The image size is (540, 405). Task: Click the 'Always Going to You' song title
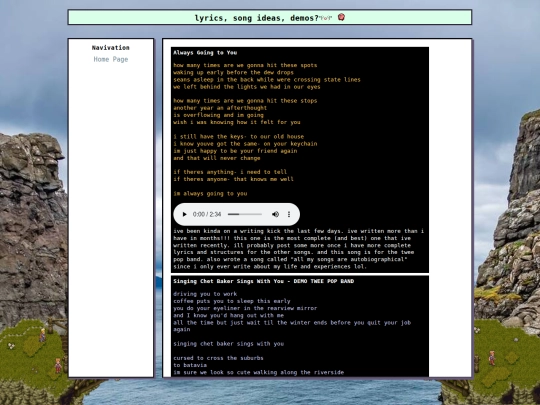pos(205,53)
